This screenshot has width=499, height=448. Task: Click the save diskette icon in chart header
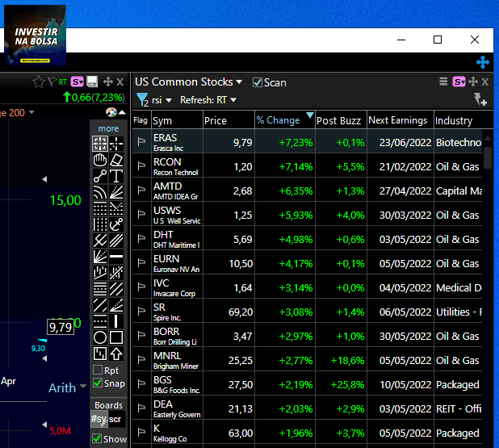[x=92, y=82]
